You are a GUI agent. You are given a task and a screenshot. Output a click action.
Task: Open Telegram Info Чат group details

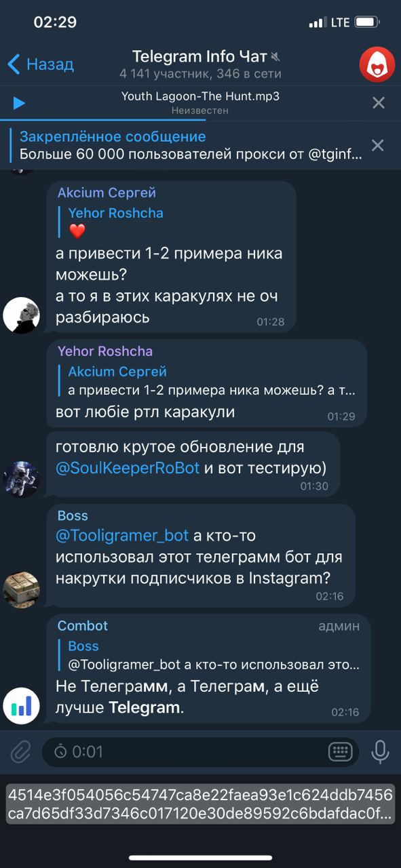pos(200,64)
